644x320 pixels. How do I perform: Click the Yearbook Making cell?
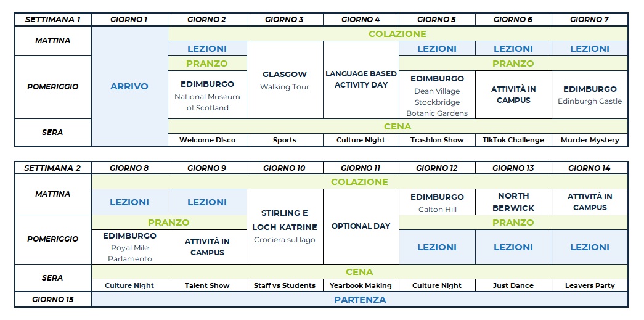point(361,285)
